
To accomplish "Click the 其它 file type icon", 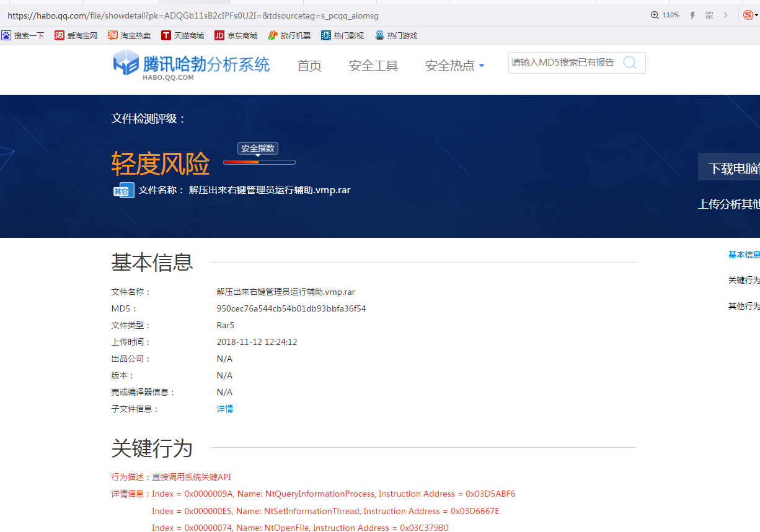I will tap(123, 191).
